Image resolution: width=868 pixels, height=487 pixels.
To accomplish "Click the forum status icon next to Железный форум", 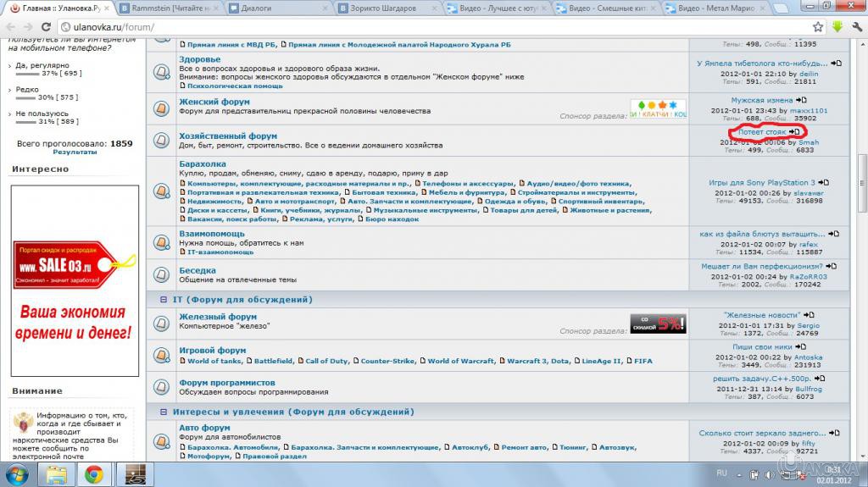I will 161,323.
